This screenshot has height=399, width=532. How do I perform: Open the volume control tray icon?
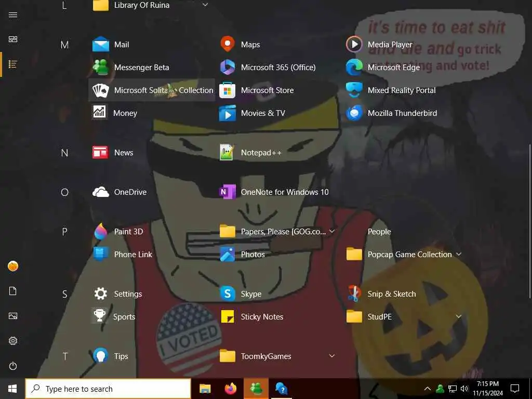[x=464, y=389]
